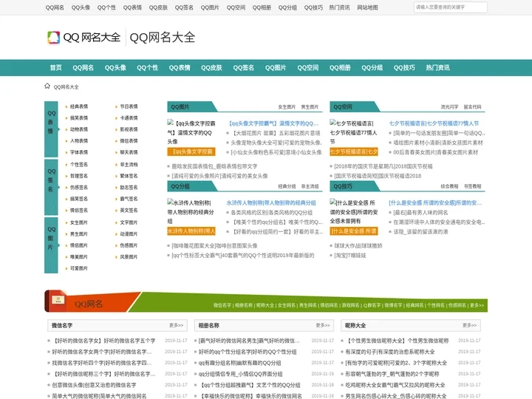Select the QQ图片 sidebar tab
Screen dimensions: 532x399
point(51,245)
